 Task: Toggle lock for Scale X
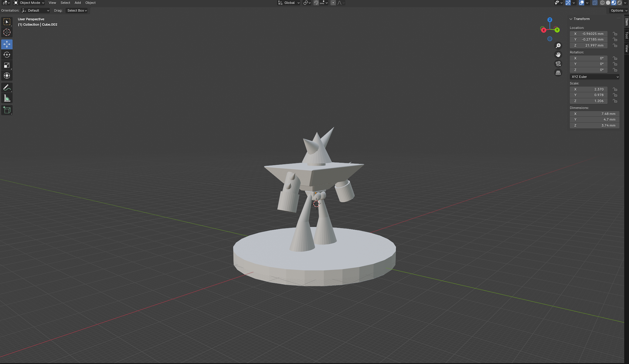click(x=615, y=89)
